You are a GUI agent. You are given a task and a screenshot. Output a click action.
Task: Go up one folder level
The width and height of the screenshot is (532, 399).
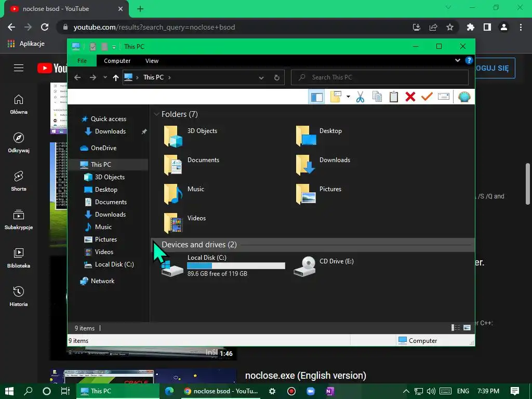[116, 78]
